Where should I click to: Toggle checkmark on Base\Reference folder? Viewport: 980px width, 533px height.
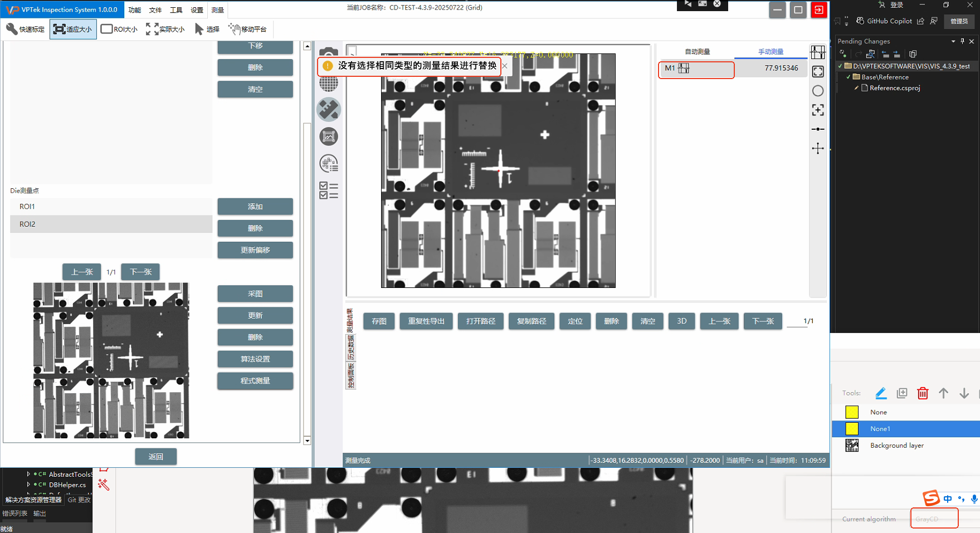click(x=849, y=77)
